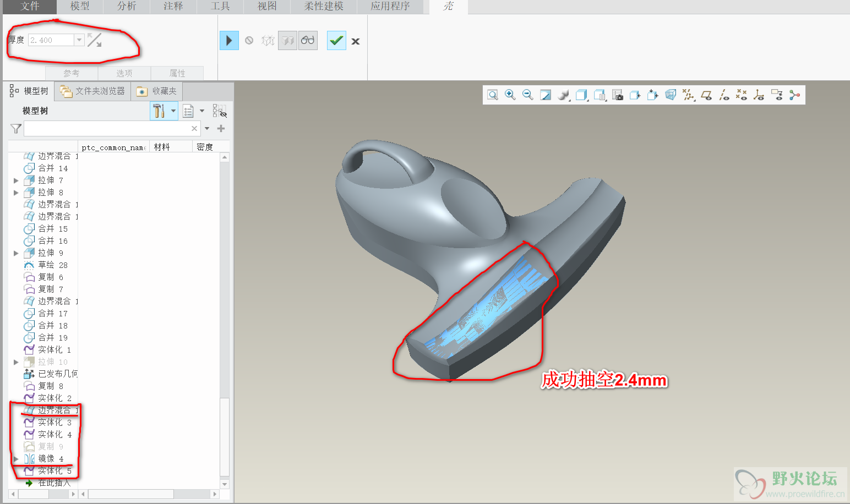Open the View Manager icon
Screen dimensions: 850x504
coord(600,95)
